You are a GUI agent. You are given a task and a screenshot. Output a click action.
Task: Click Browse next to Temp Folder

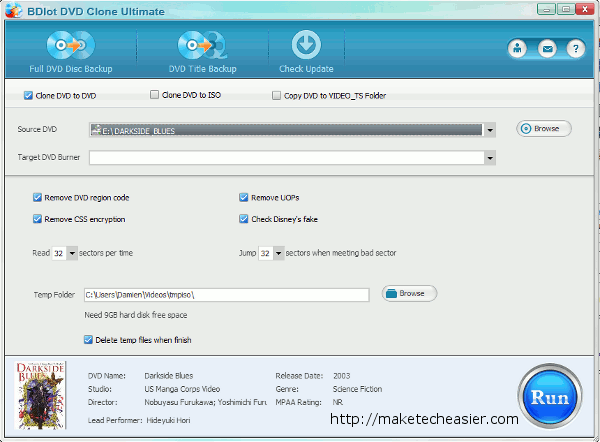(409, 294)
